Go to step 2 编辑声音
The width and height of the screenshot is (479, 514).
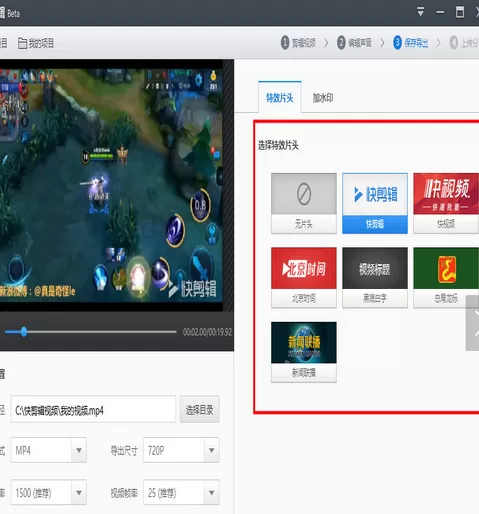354,43
